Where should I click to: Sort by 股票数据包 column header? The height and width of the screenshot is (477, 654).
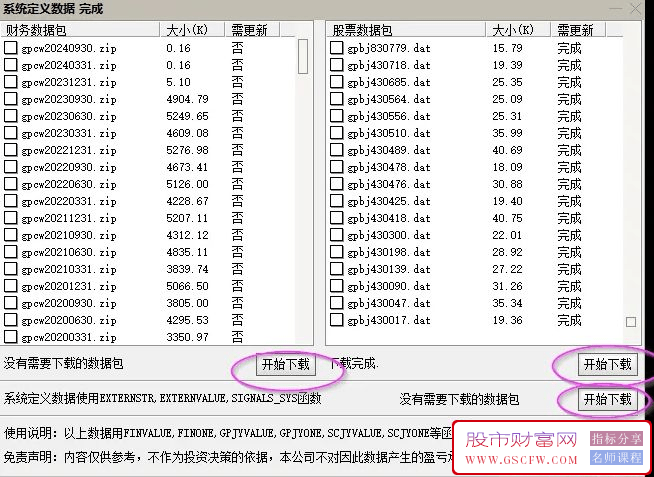tap(406, 30)
